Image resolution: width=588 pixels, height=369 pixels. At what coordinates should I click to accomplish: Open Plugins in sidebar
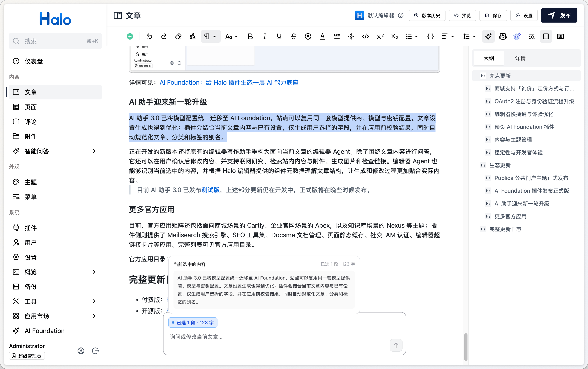point(55,228)
